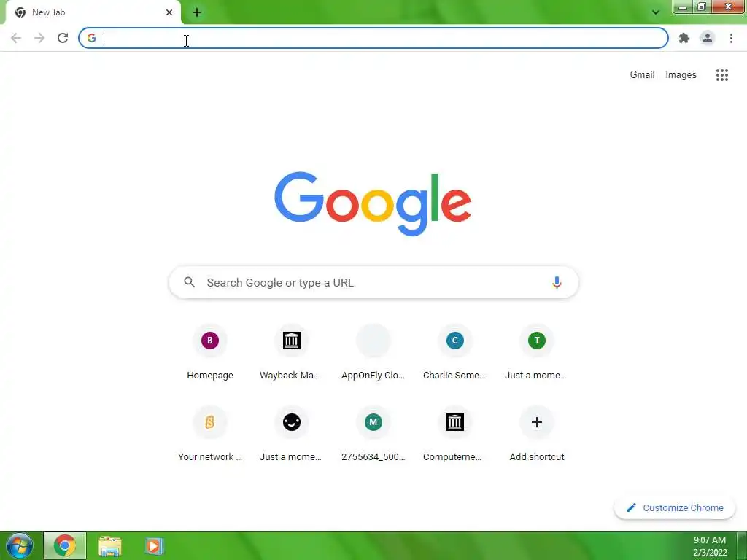
Task: Launch Windows Media Player from taskbar
Action: click(x=153, y=545)
